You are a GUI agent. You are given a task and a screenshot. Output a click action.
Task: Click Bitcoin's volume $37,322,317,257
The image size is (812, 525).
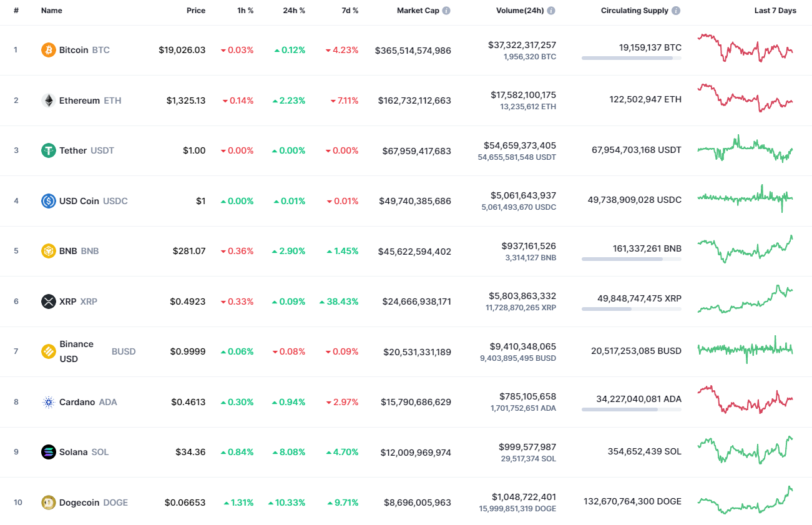522,45
